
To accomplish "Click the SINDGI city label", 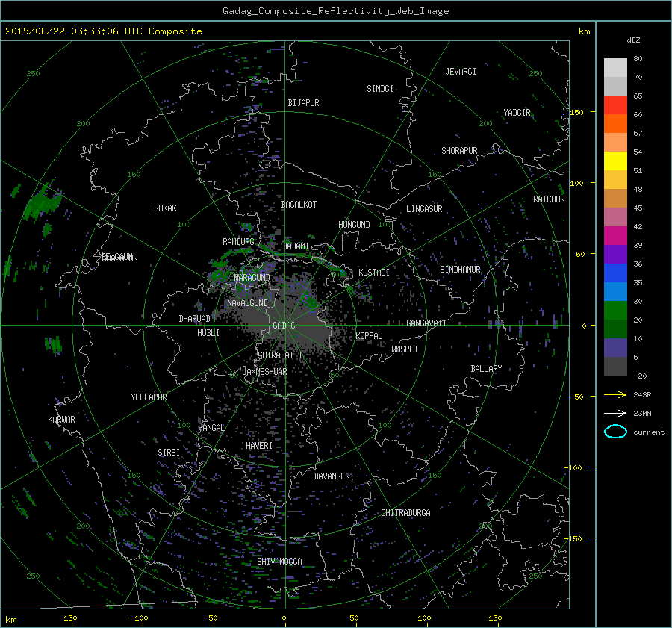I will tap(380, 89).
